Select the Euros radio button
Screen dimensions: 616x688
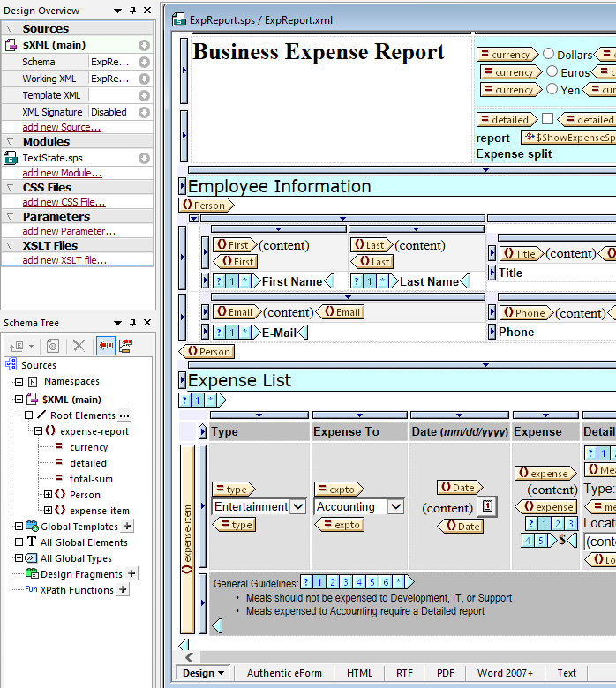[x=552, y=72]
